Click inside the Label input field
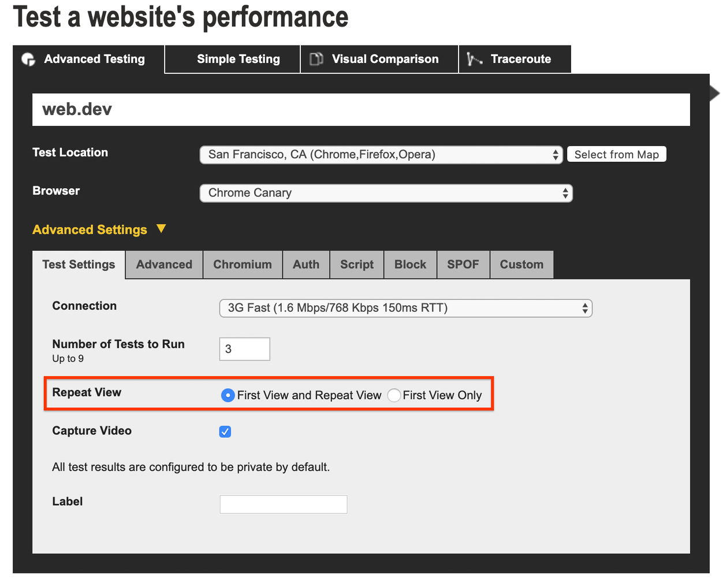 point(283,504)
